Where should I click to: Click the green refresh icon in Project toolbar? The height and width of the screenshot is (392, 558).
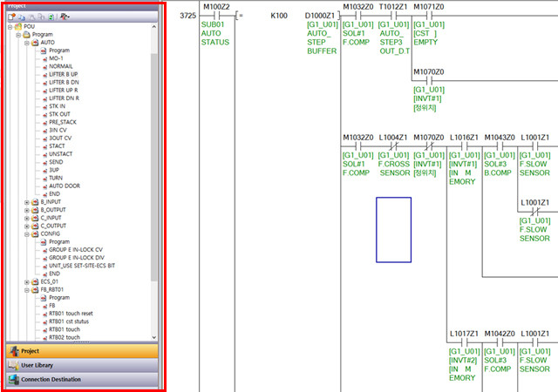(51, 17)
